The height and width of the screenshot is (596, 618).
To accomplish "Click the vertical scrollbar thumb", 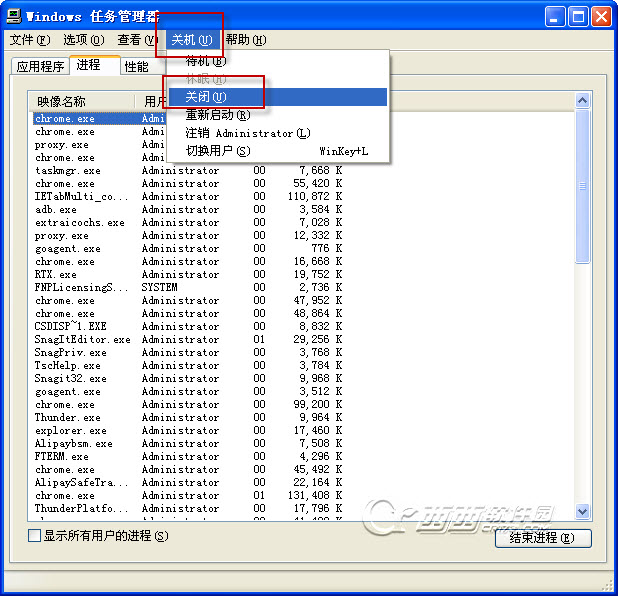I will tap(582, 186).
